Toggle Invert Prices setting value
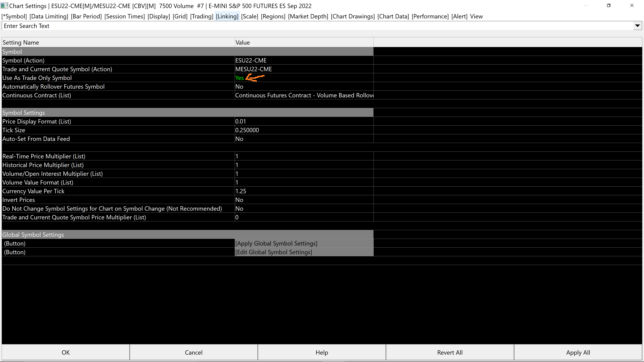 coord(239,200)
